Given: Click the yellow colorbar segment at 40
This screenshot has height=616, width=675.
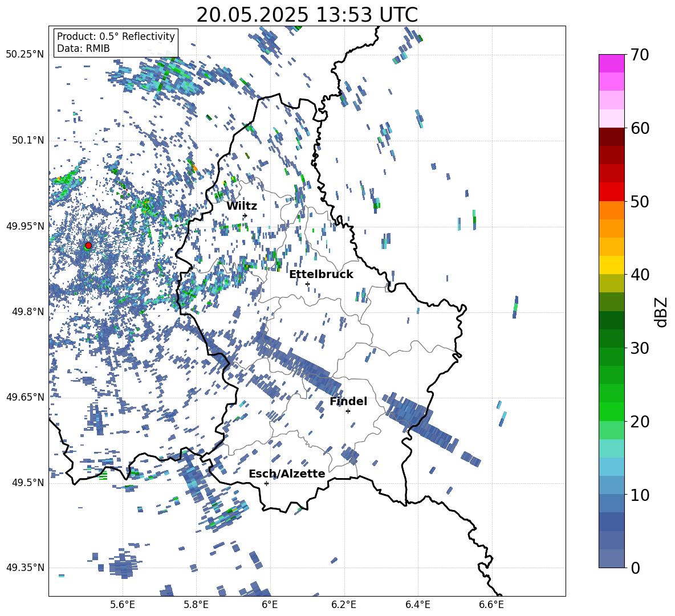Looking at the screenshot, I should click(611, 265).
